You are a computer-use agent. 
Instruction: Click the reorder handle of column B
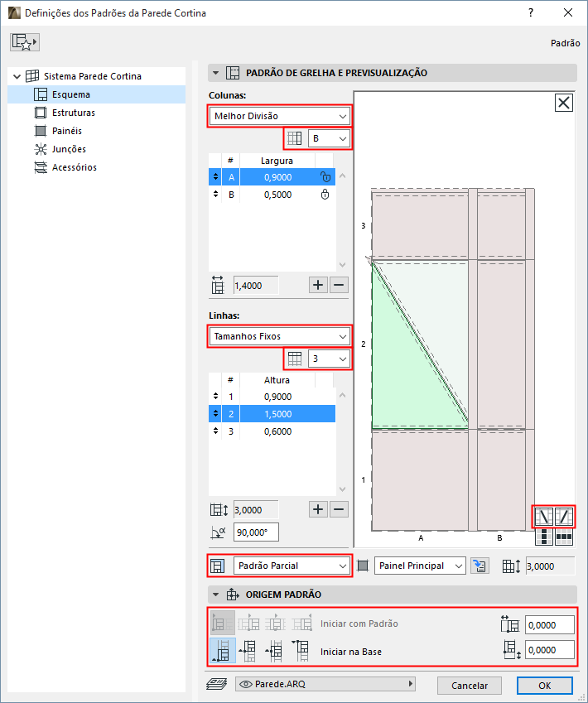click(x=215, y=195)
